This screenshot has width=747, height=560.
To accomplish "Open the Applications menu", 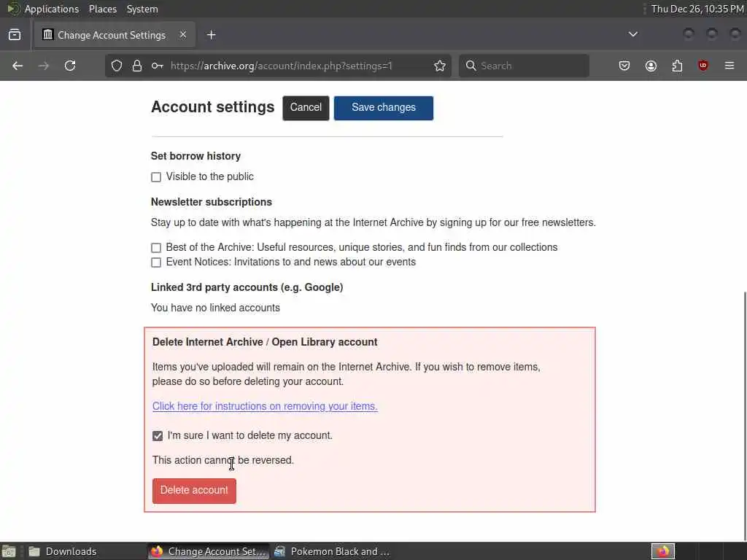I will tap(52, 9).
